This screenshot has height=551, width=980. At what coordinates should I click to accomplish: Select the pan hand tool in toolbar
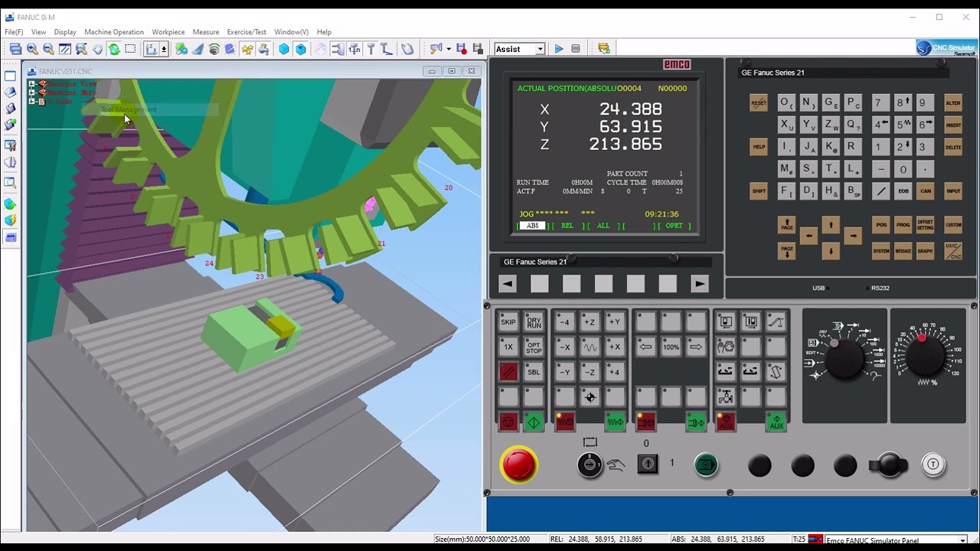(x=98, y=49)
